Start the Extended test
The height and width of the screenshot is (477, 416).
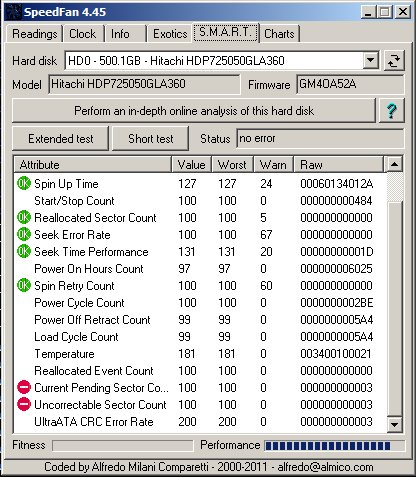pos(61,139)
